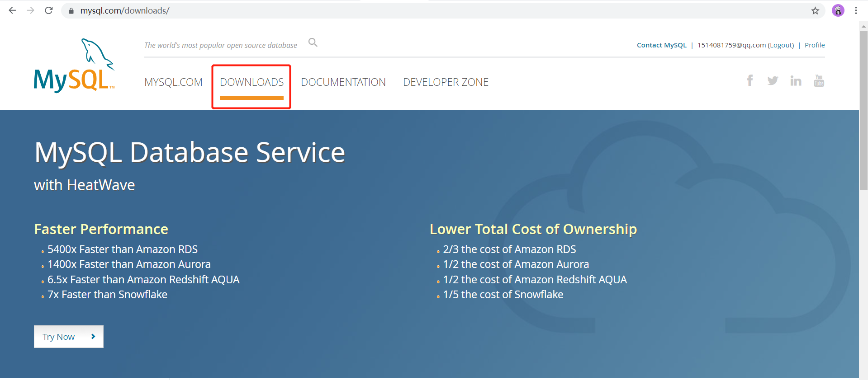Reload the mysql.com page
868x380 pixels.
[x=49, y=10]
